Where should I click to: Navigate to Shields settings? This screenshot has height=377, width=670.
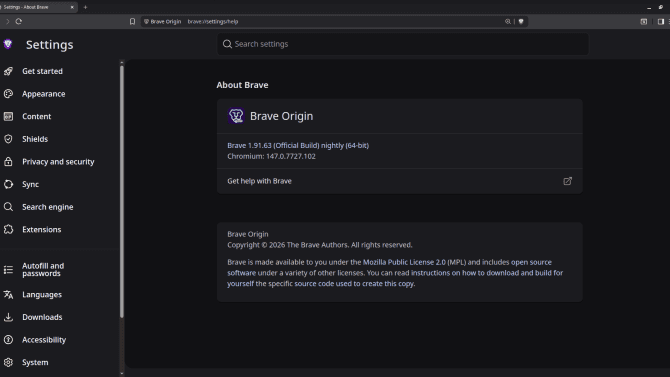(35, 139)
